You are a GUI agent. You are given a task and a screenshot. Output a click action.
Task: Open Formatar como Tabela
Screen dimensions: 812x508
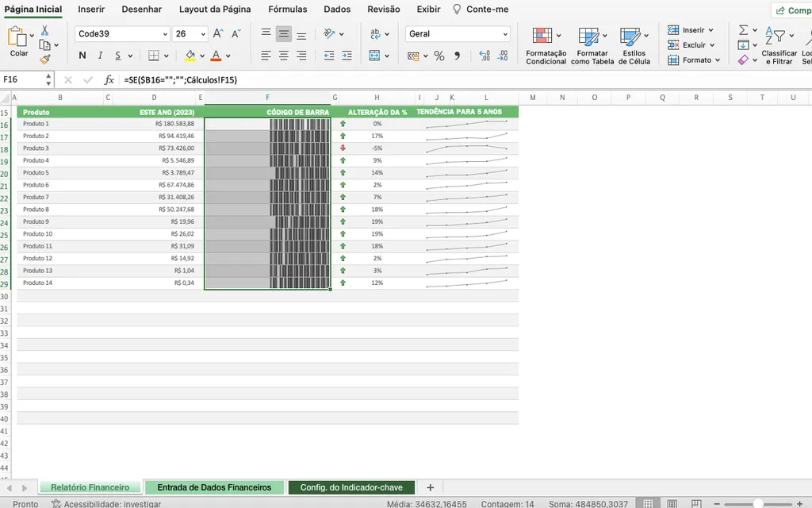(x=592, y=45)
